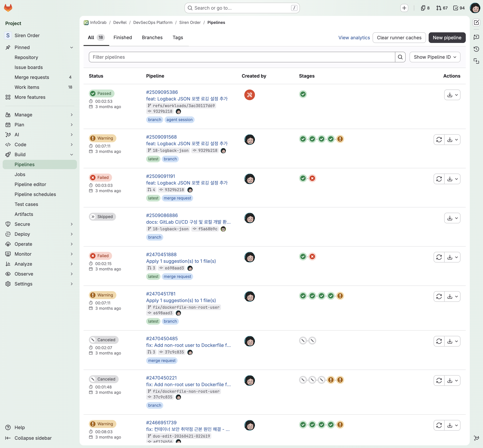Focus the Search or go to field

[x=242, y=8]
